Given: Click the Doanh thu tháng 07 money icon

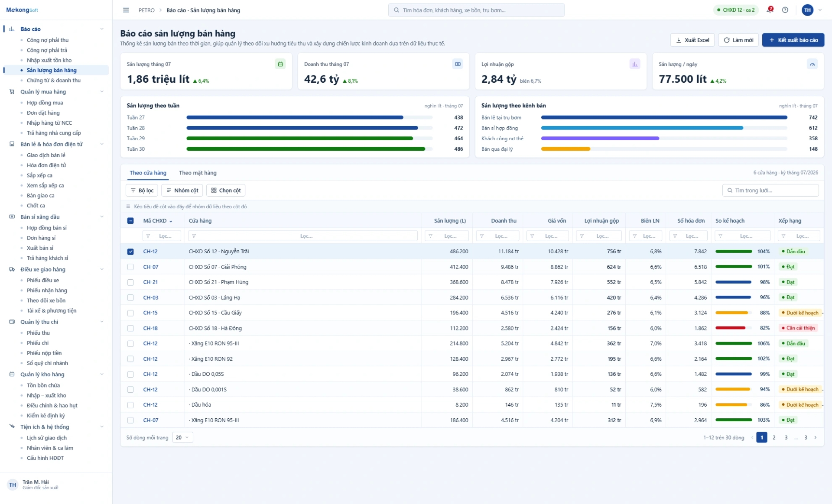Looking at the screenshot, I should click(x=458, y=64).
